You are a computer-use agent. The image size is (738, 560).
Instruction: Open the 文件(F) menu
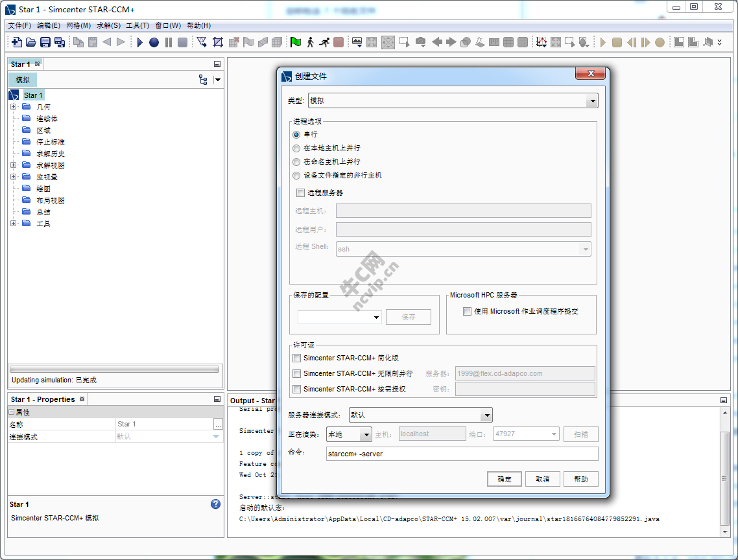19,25
